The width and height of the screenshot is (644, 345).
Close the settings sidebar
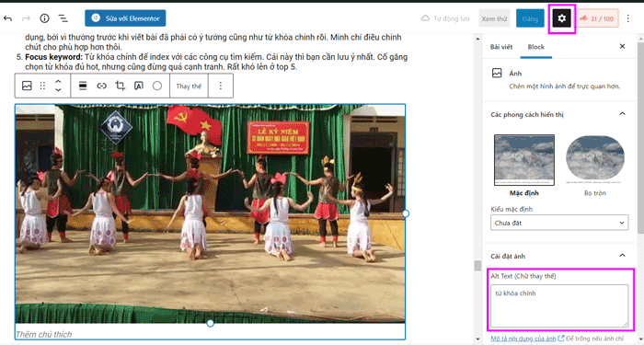pos(622,46)
